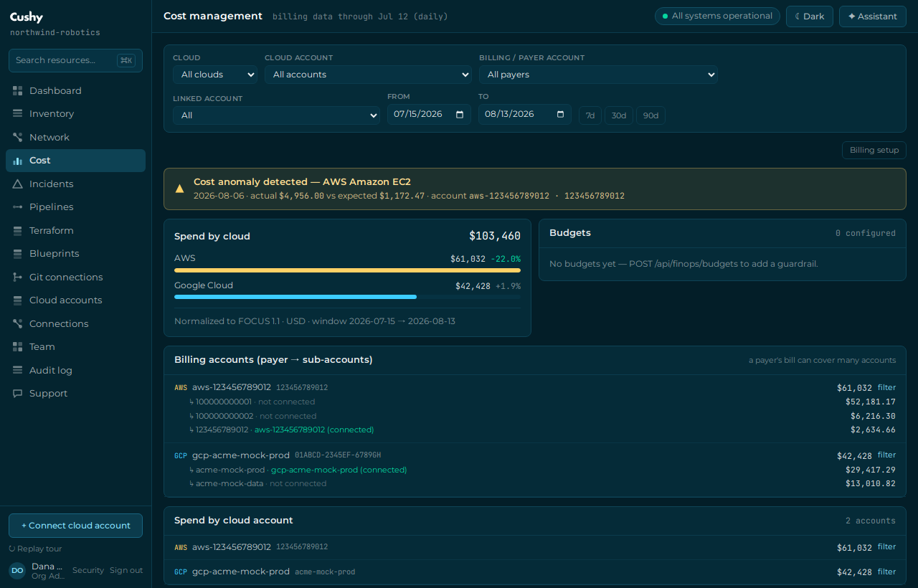Go to Inventory in the sidebar
This screenshot has width=918, height=588.
(x=75, y=113)
